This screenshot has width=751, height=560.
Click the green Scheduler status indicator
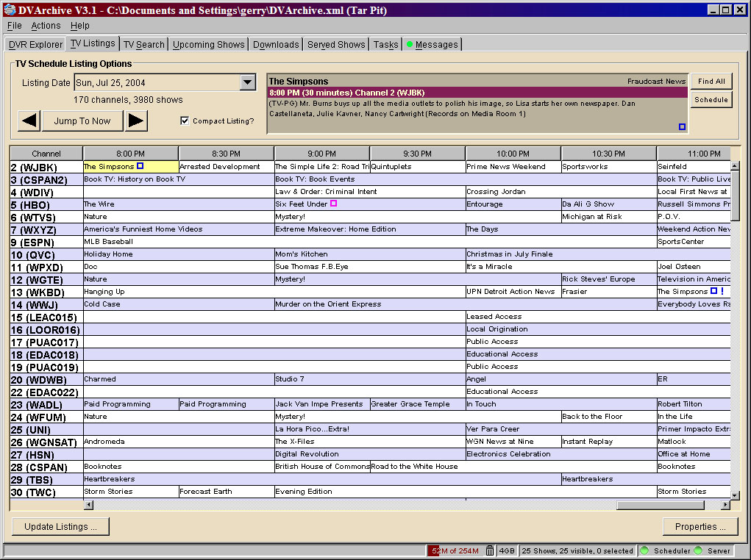coord(644,550)
